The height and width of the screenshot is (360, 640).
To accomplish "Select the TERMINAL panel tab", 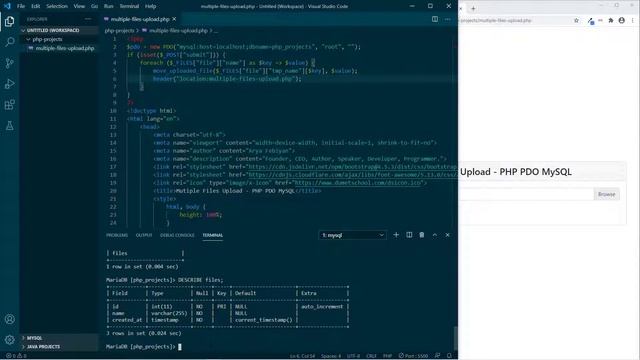I will pos(213,235).
